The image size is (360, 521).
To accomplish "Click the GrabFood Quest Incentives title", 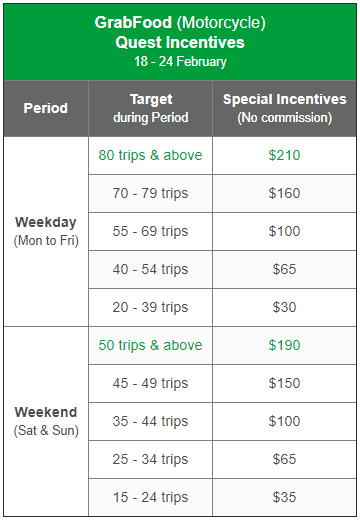I will click(x=180, y=42).
